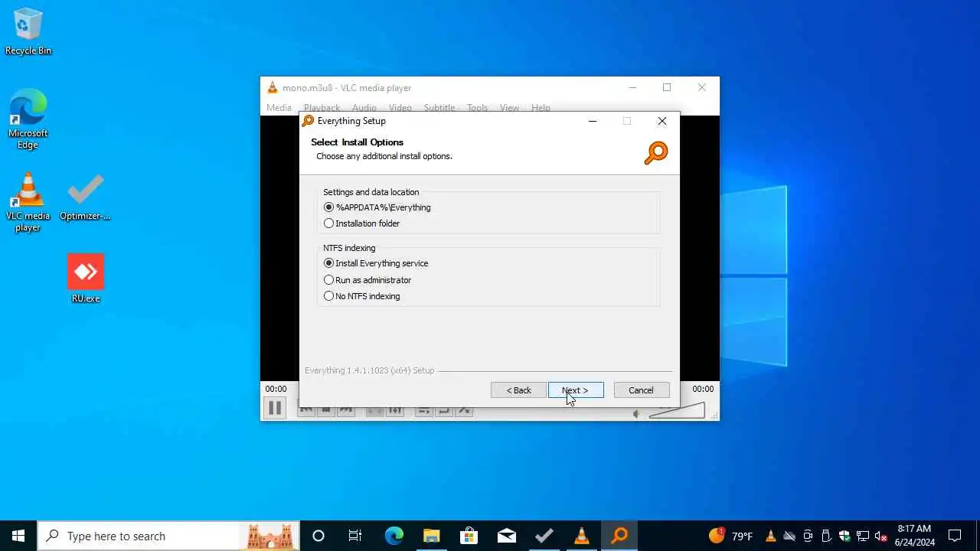Open the Help menu in VLC

point(541,108)
